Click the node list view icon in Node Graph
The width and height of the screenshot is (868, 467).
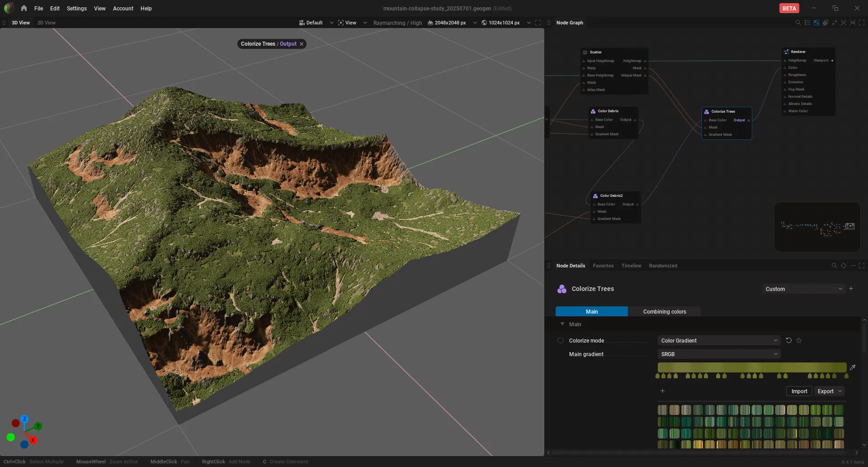807,23
